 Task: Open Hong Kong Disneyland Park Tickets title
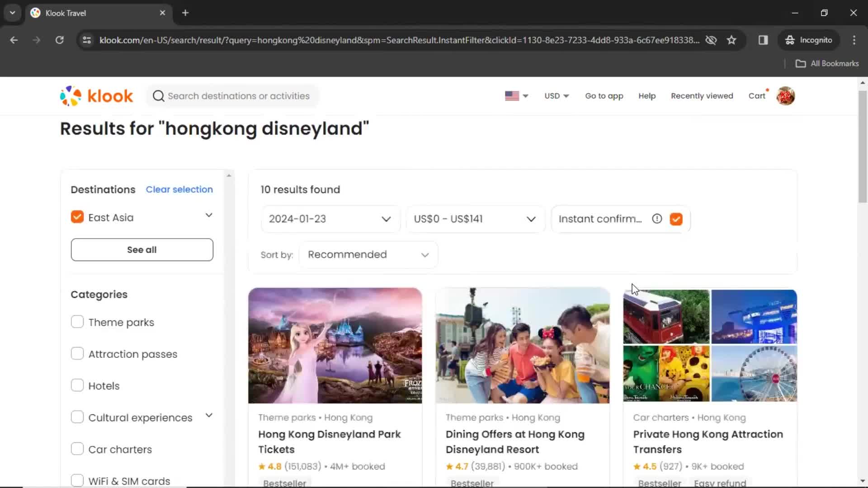pos(330,441)
